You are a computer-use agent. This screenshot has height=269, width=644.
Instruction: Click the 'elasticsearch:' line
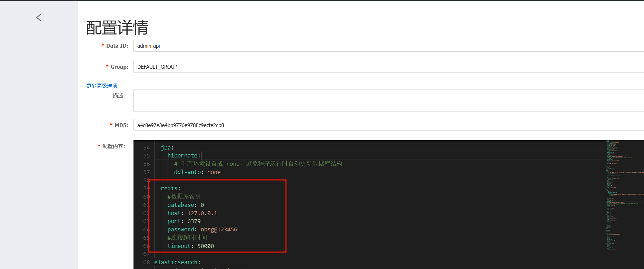[177, 262]
